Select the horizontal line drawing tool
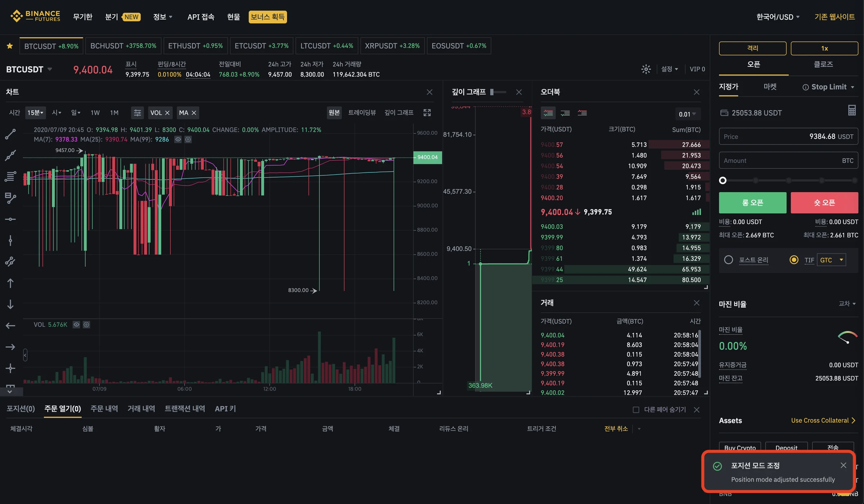The image size is (864, 504). point(10,219)
